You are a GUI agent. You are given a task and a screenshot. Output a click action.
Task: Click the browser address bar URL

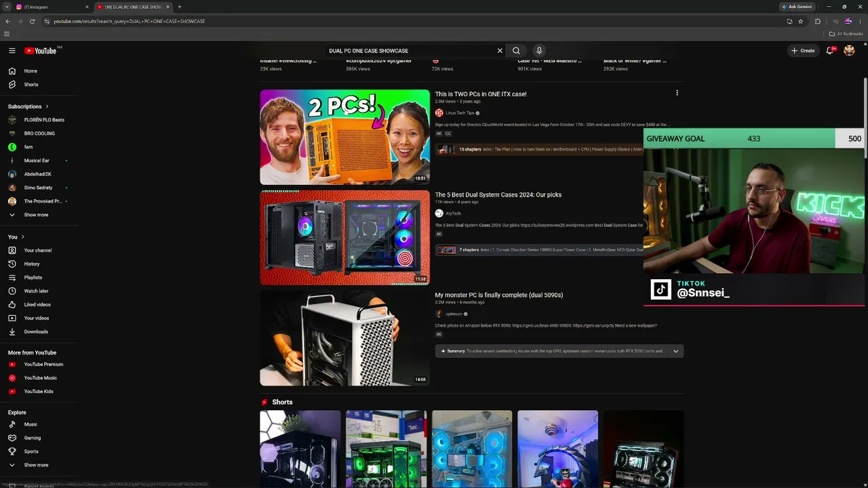pos(129,21)
